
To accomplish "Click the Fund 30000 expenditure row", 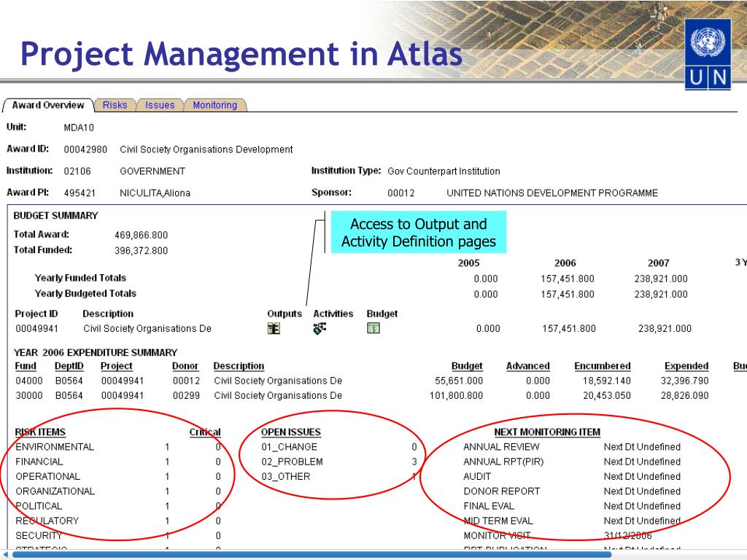I will [362, 396].
